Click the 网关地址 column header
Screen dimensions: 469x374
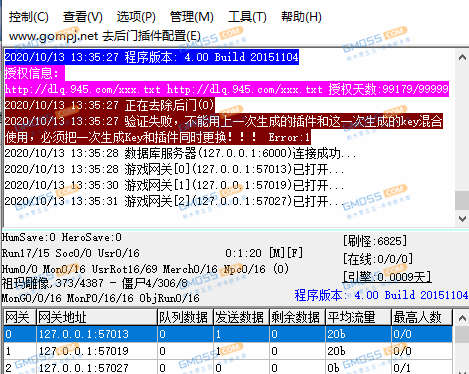click(x=96, y=317)
